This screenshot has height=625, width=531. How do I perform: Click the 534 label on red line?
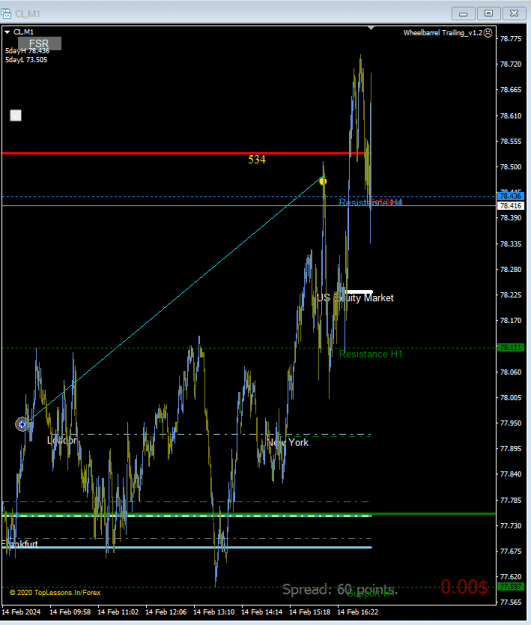(x=257, y=160)
